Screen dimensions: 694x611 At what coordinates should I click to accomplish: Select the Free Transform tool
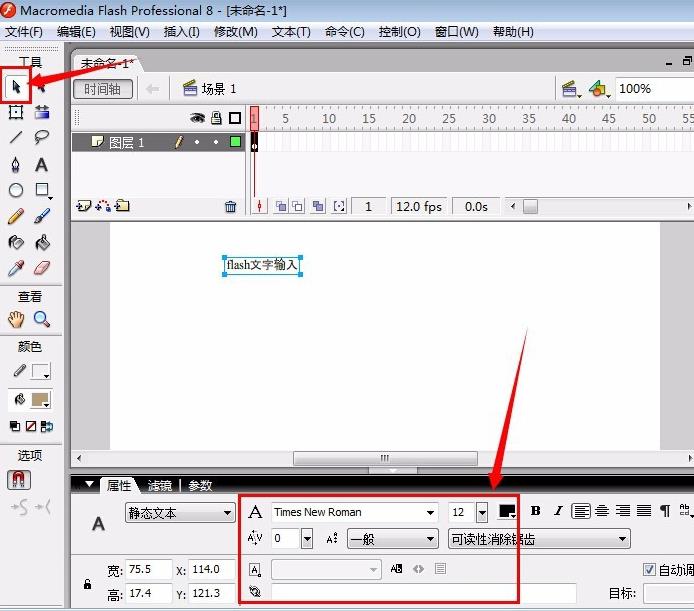pos(16,112)
